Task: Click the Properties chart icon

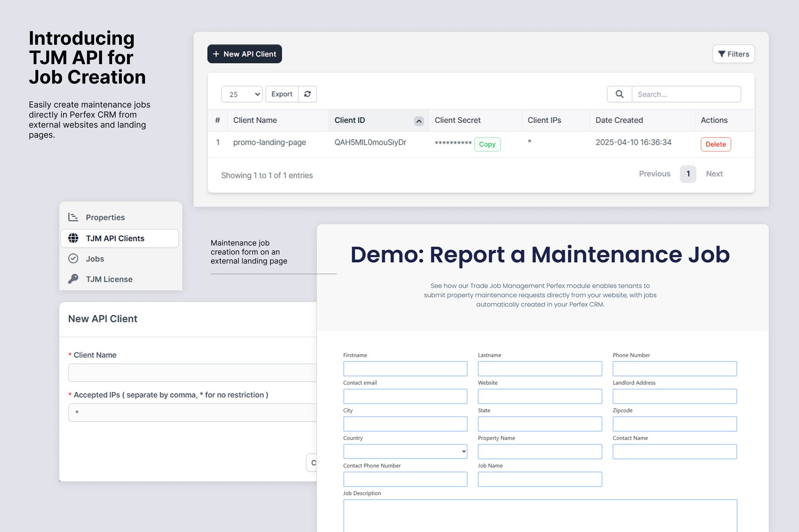Action: click(x=73, y=217)
